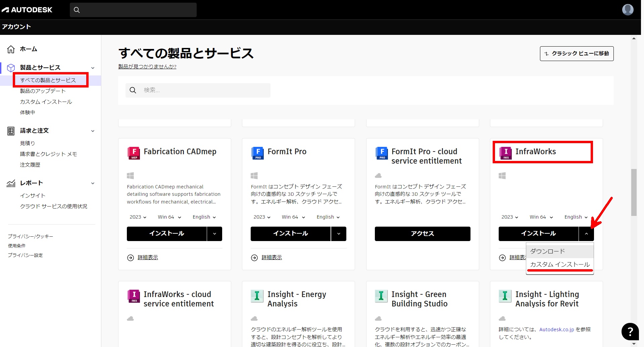This screenshot has height=347, width=644.
Task: Open 注文履歴 in the sidebar
Action: tap(30, 165)
